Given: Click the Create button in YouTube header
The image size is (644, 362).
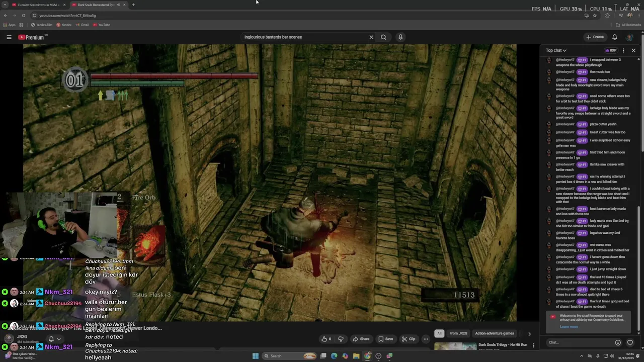Looking at the screenshot, I should [x=595, y=37].
